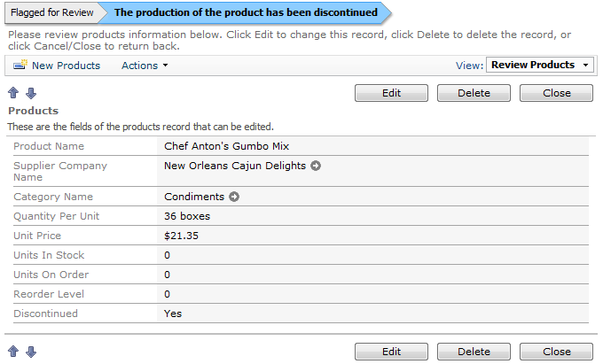
Task: Open New Orleans Cajun Delights arrow icon
Action: pyautogui.click(x=316, y=166)
